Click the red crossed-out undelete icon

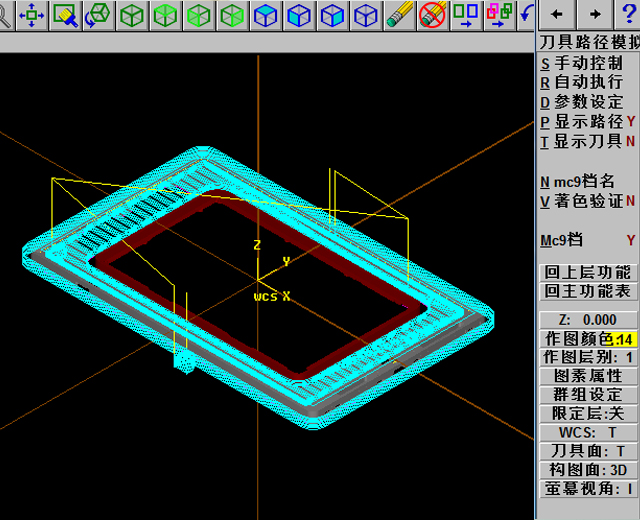[x=432, y=15]
